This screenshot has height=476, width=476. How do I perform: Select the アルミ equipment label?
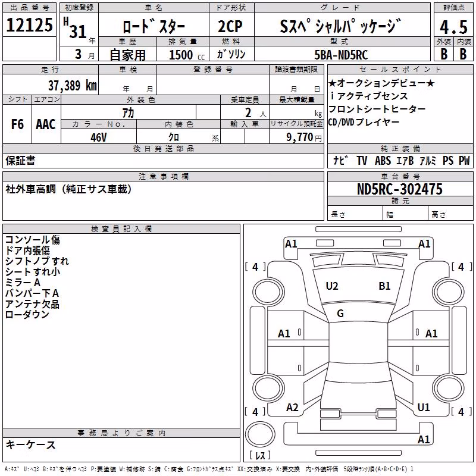[x=428, y=160]
